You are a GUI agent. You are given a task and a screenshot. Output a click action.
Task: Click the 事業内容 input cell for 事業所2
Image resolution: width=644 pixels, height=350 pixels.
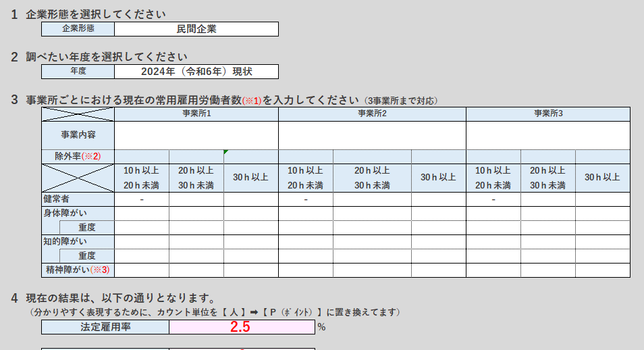(x=372, y=135)
